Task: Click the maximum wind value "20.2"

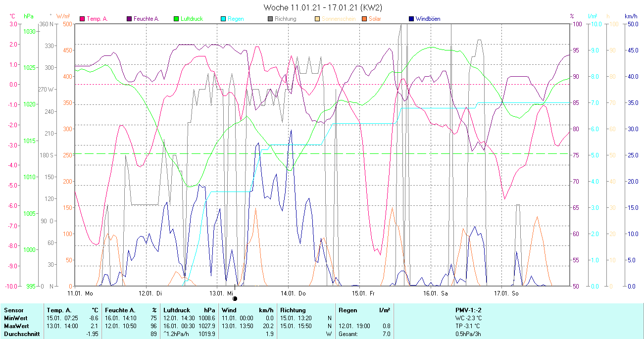Action: pyautogui.click(x=268, y=326)
